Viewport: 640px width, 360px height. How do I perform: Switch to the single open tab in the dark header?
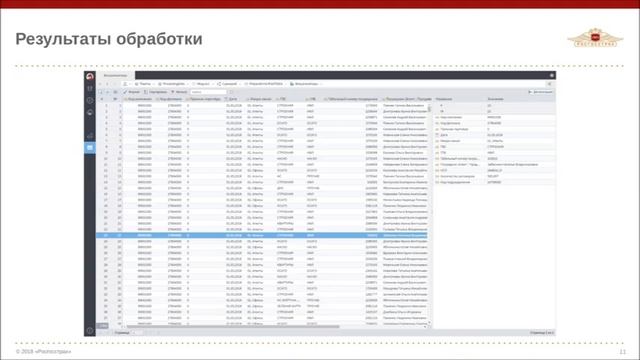pos(116,76)
